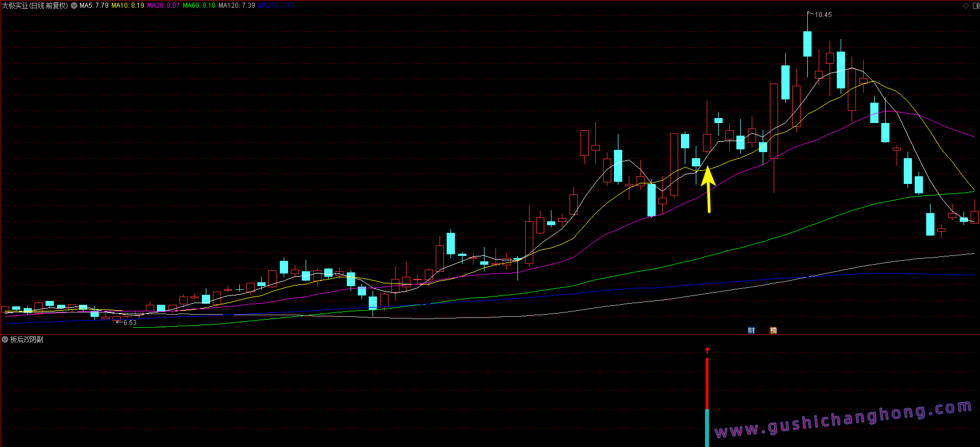Open dropdown next to 太极实业 chart title

pos(74,5)
